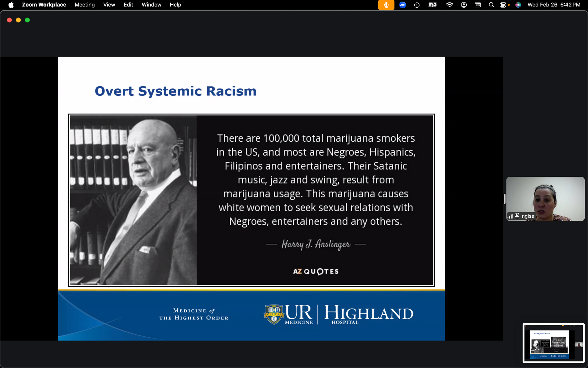The width and height of the screenshot is (588, 368).
Task: Open the battery status menu
Action: click(433, 5)
